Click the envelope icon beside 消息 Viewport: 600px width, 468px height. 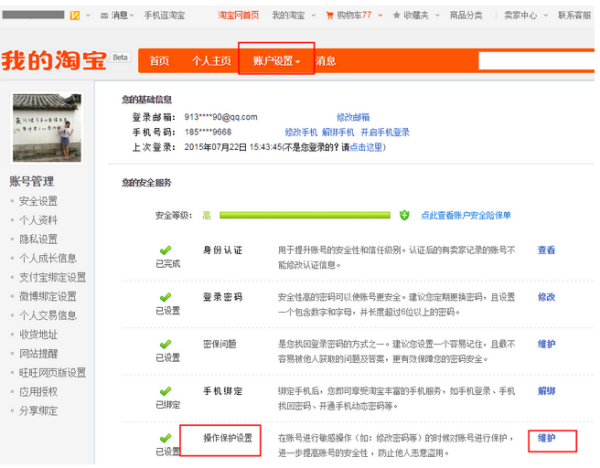(104, 16)
